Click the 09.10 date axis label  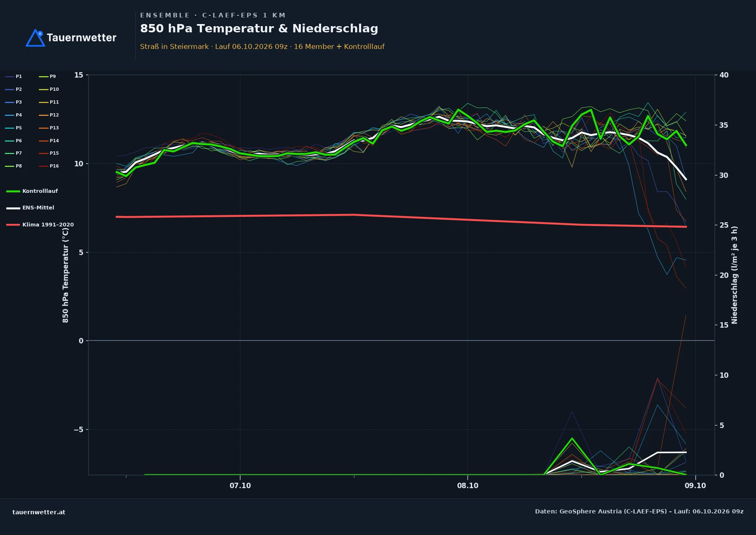pyautogui.click(x=695, y=486)
